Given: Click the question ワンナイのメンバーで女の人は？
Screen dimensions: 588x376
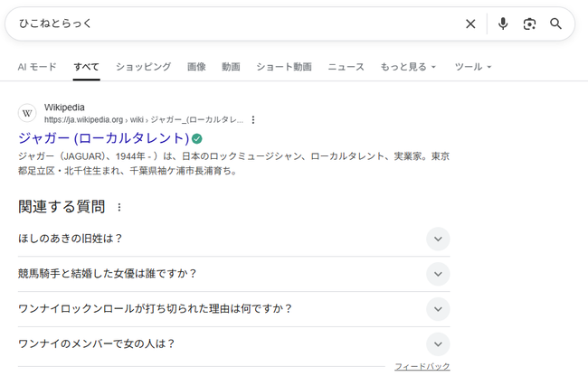Looking at the screenshot, I should (x=97, y=343).
